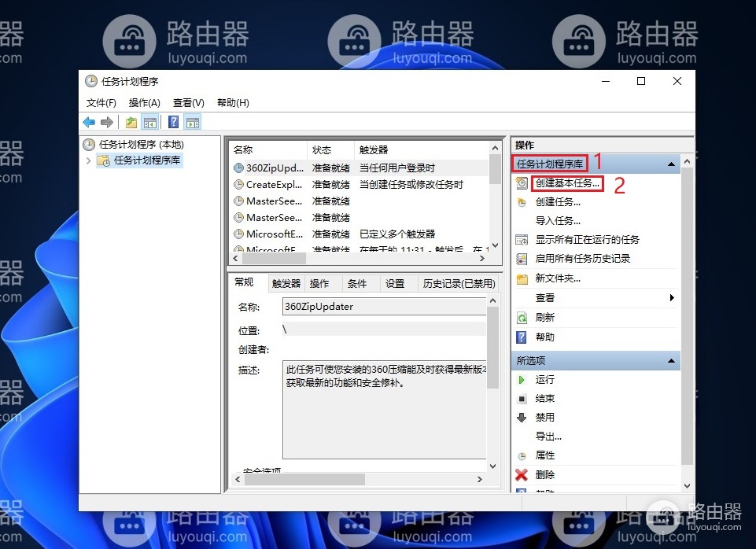Collapse the 所选项 actions section arrow
The height and width of the screenshot is (549, 756).
(671, 361)
